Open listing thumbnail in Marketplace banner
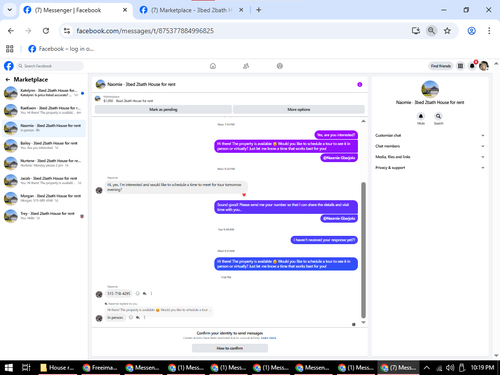The image size is (500, 375). point(98,98)
